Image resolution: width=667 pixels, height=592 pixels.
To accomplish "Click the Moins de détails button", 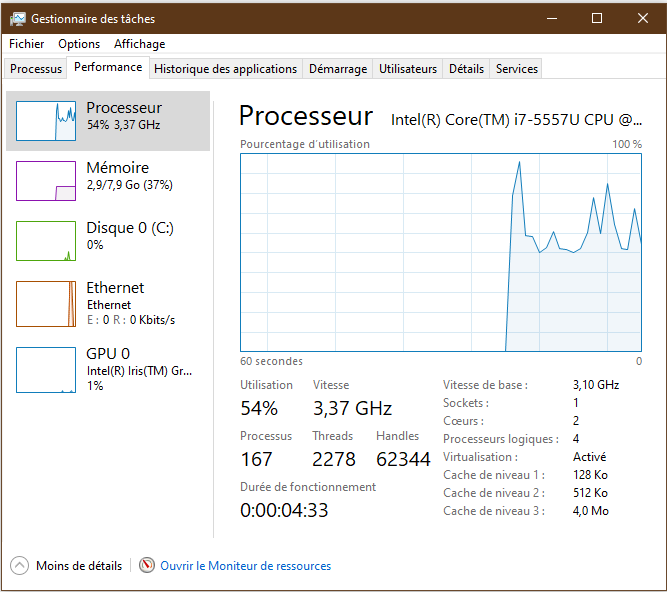I will [x=78, y=566].
